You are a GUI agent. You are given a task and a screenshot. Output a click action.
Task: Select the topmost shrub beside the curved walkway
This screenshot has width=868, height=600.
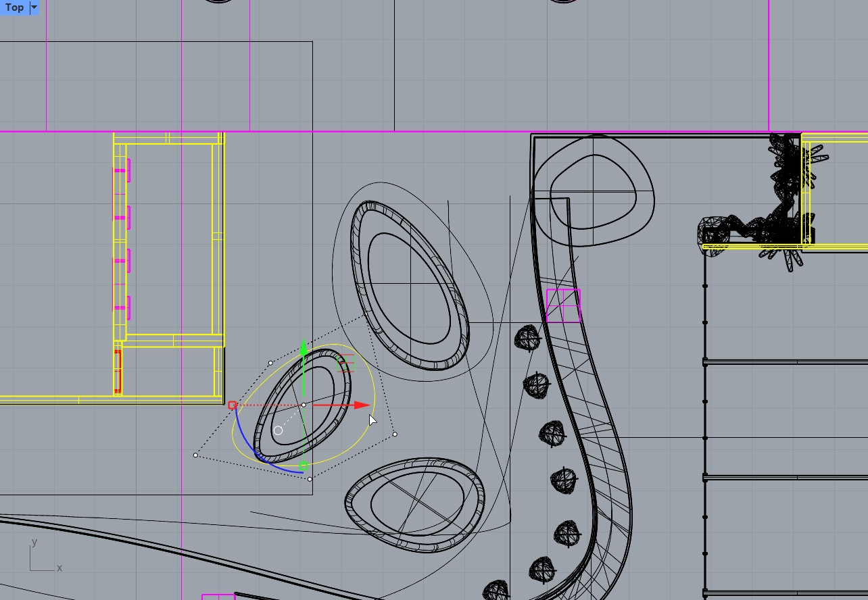click(x=528, y=336)
